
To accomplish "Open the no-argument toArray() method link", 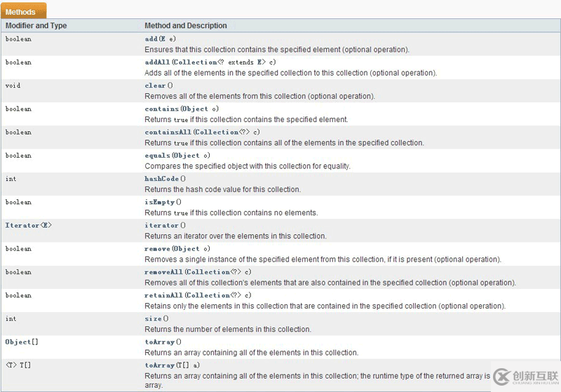I will point(160,342).
